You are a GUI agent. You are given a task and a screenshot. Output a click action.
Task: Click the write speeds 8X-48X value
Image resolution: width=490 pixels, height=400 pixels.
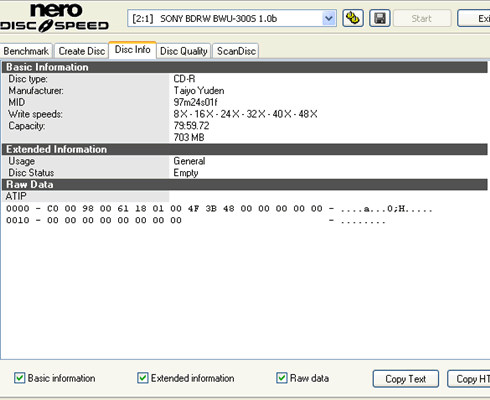point(245,114)
